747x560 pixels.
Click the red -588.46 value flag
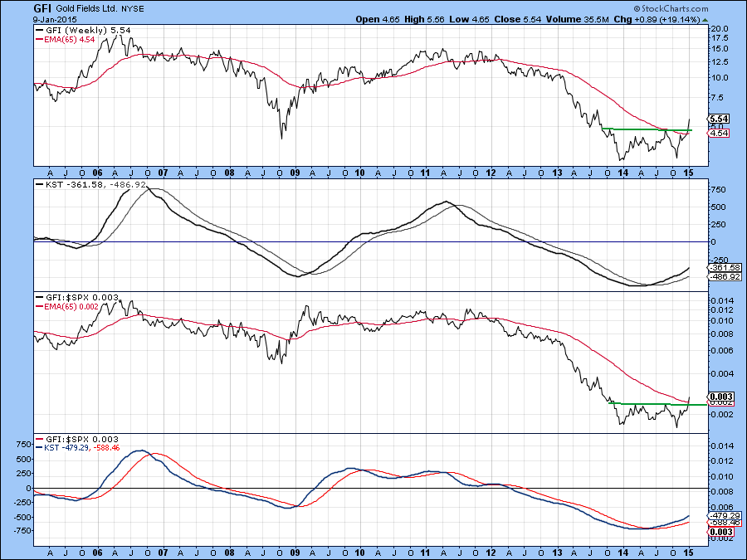point(725,523)
